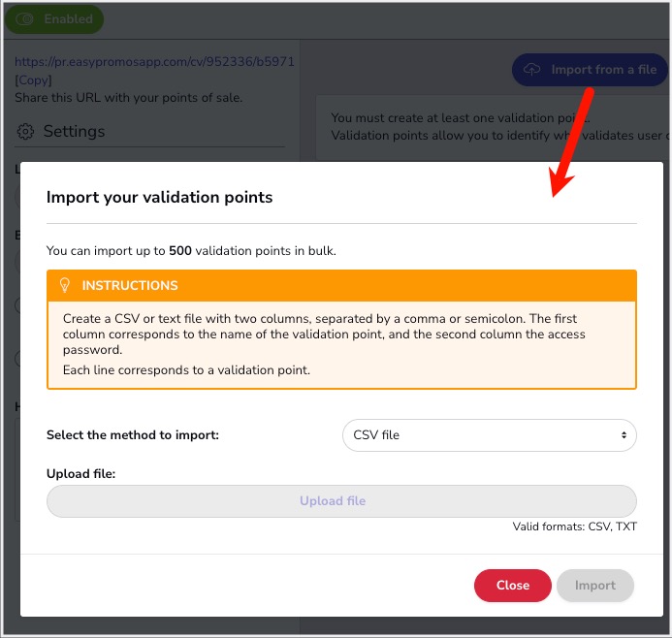The image size is (672, 638).
Task: Click the [Copy] link
Action: pos(34,80)
